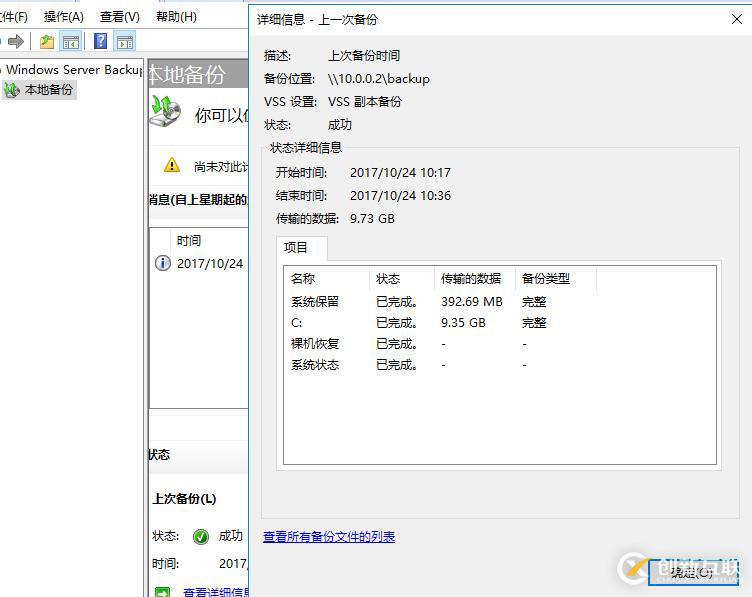Click the green success checkmark icon
Viewport: 752px width, 597px height.
click(x=200, y=537)
